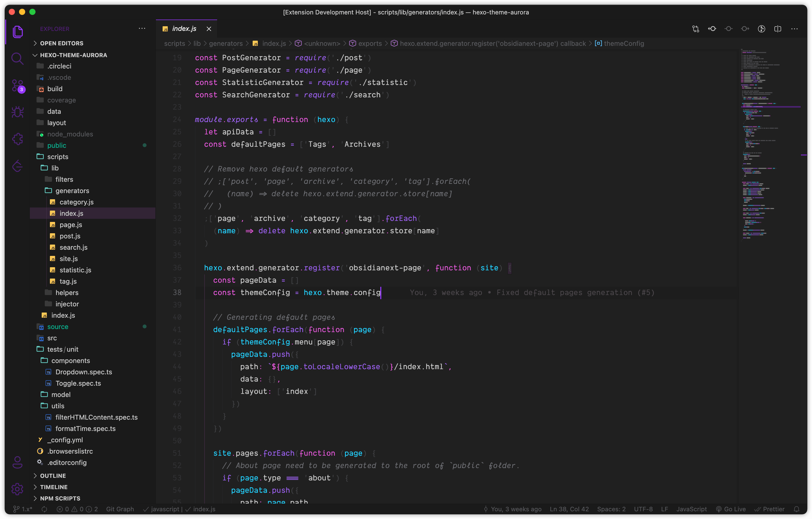This screenshot has width=812, height=519.
Task: Click the '<unknown>' breadcrumb segment
Action: 318,44
